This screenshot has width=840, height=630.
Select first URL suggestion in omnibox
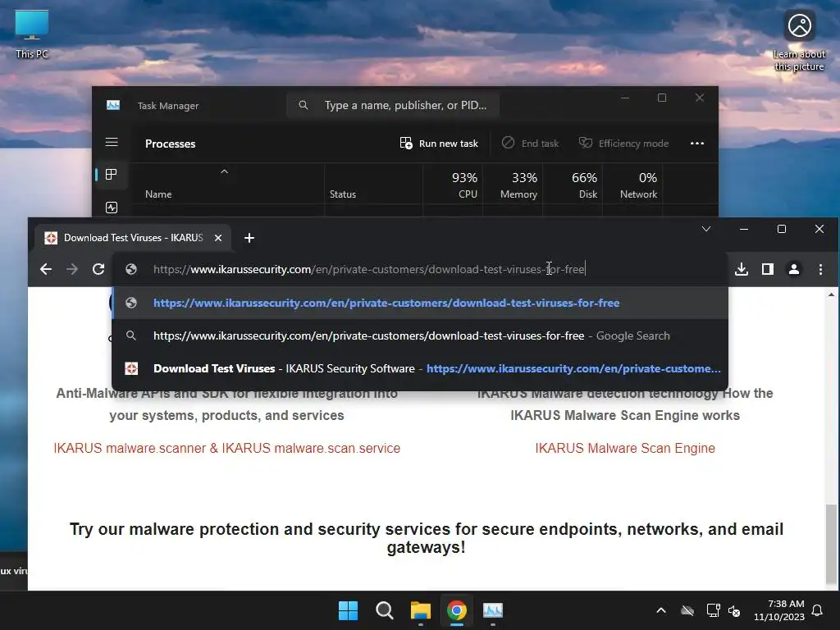[x=420, y=303]
